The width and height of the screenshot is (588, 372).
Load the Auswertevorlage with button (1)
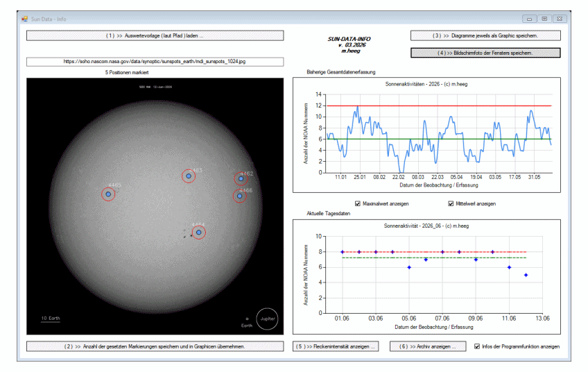point(155,35)
